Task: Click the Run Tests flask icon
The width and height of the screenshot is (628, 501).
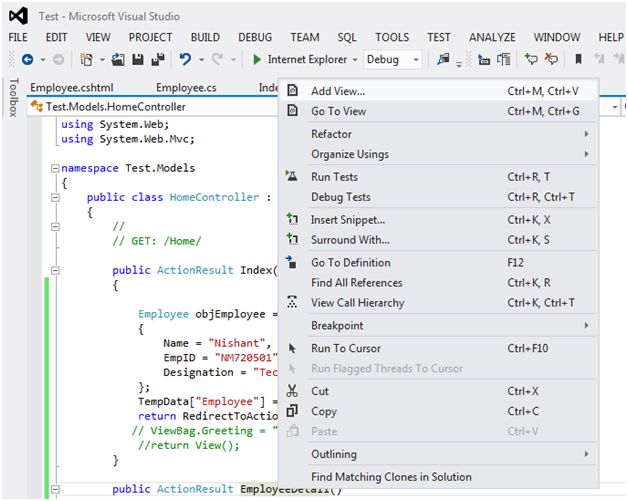Action: 292,177
